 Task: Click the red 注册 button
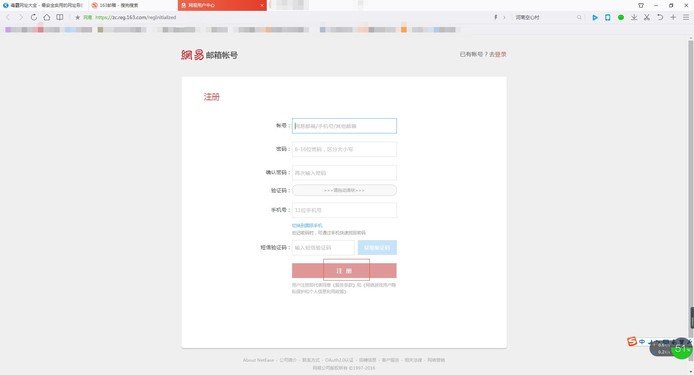pos(344,271)
